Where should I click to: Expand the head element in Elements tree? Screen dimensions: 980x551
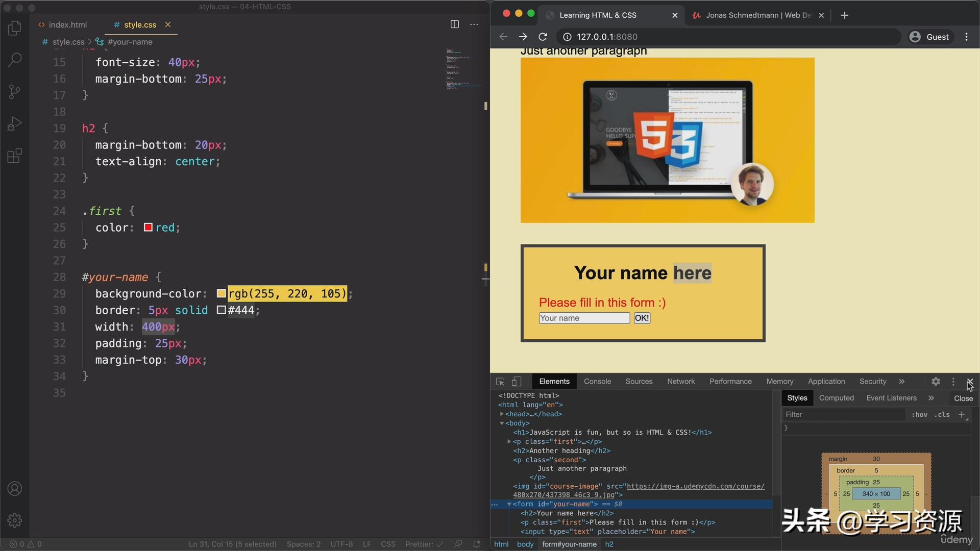pos(501,414)
